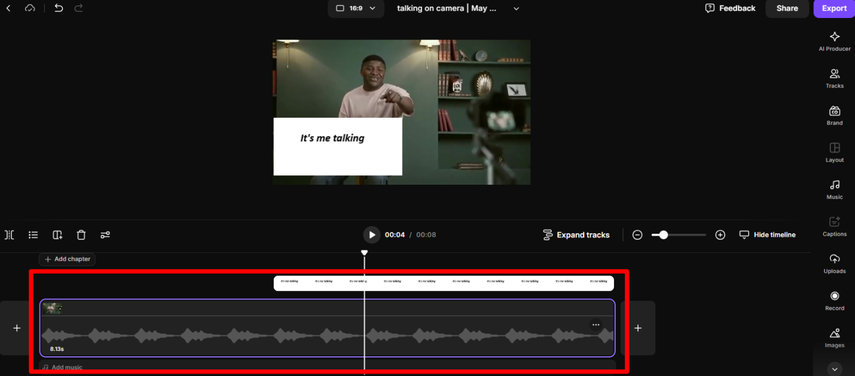This screenshot has height=376, width=855.
Task: Click the 8.13s clip duration label
Action: 57,349
